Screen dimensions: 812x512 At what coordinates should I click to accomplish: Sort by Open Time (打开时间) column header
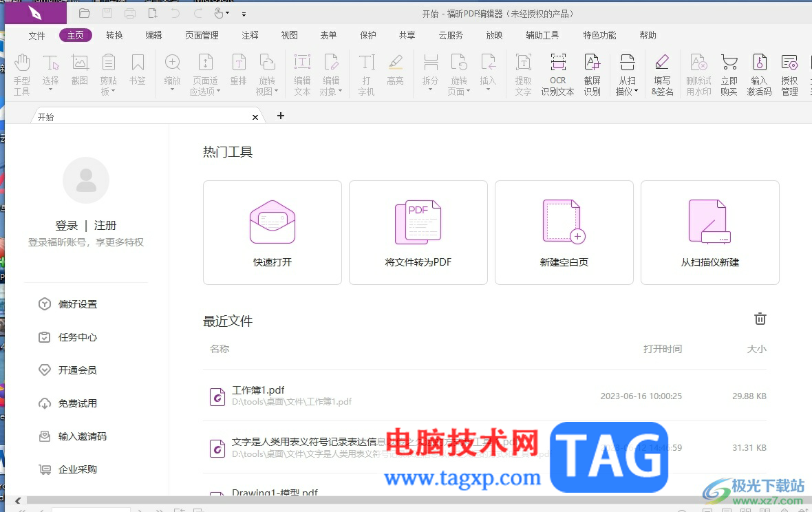click(663, 349)
